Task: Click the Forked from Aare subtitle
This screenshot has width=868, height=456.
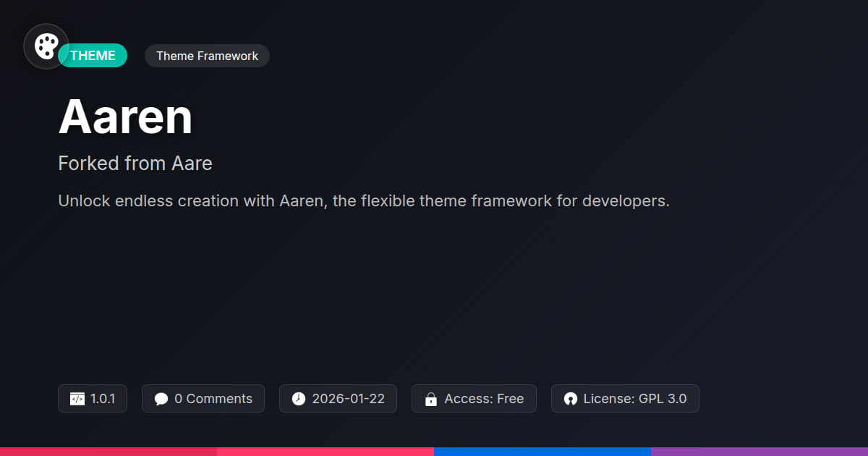Action: [x=135, y=164]
